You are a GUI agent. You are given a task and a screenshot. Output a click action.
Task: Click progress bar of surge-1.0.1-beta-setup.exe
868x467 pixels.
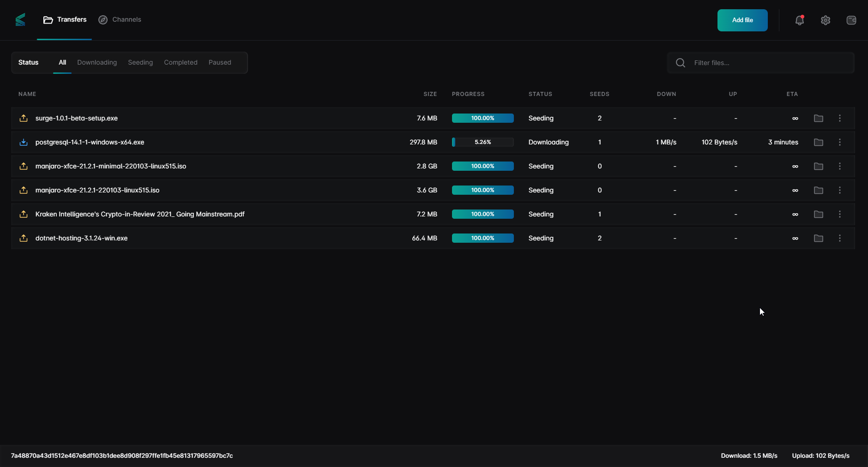483,118
